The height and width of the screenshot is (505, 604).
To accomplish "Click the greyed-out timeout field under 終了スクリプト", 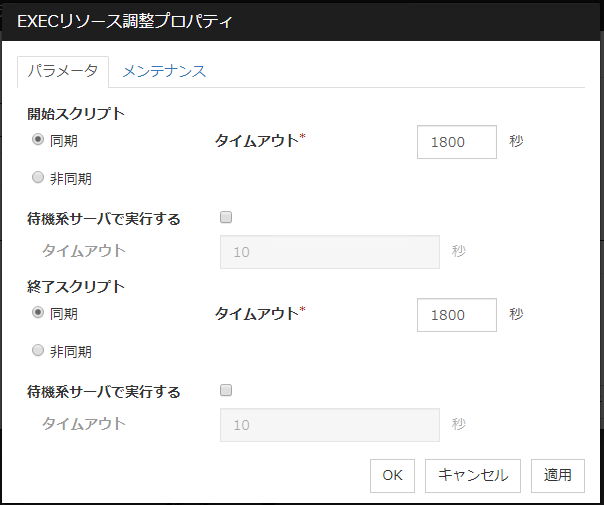I will [x=329, y=425].
